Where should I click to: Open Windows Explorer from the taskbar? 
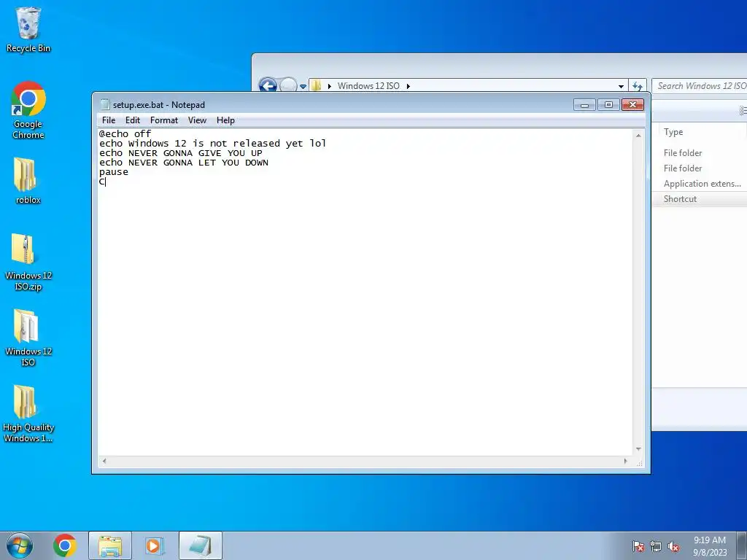coord(110,545)
